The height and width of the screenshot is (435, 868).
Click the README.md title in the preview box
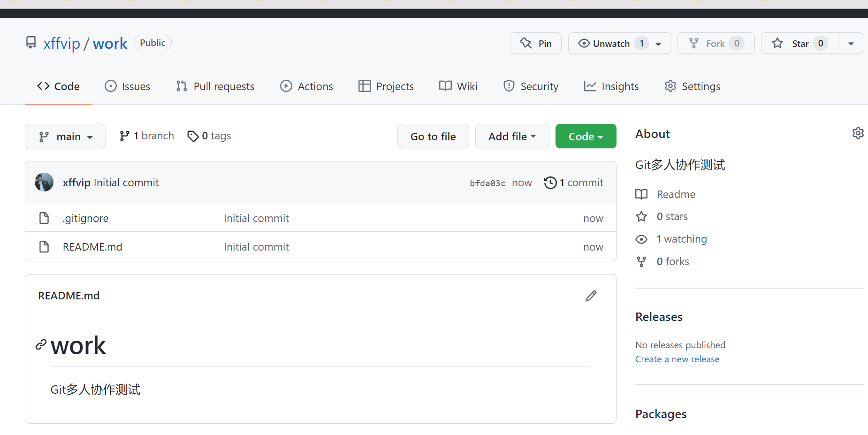coord(69,296)
